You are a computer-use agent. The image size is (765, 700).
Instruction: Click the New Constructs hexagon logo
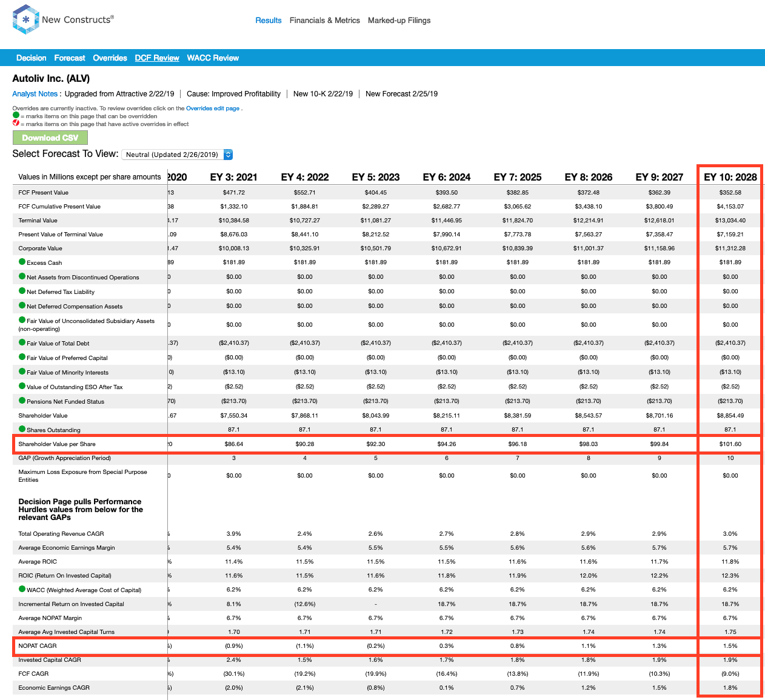(25, 19)
